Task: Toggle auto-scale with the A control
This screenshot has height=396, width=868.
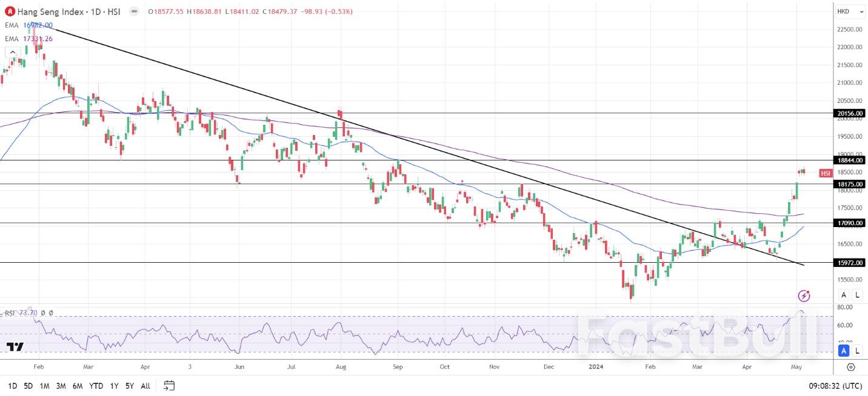Action: click(x=843, y=295)
